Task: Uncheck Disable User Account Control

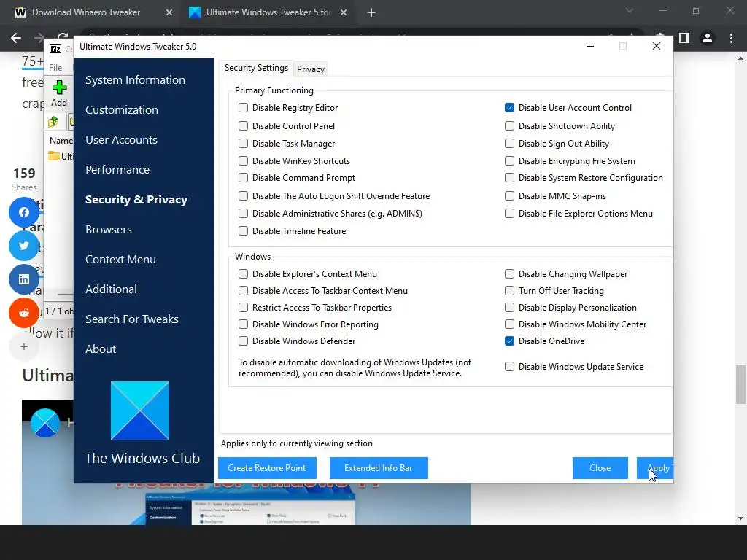Action: click(x=509, y=108)
